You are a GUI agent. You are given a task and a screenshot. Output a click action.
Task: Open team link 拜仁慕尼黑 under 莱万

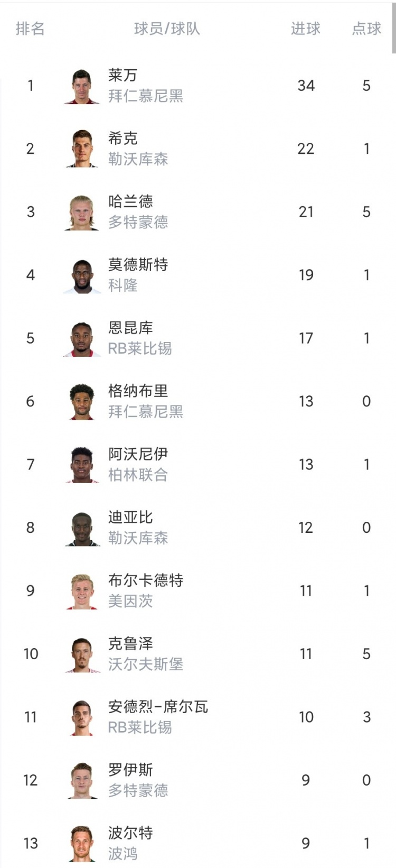145,96
